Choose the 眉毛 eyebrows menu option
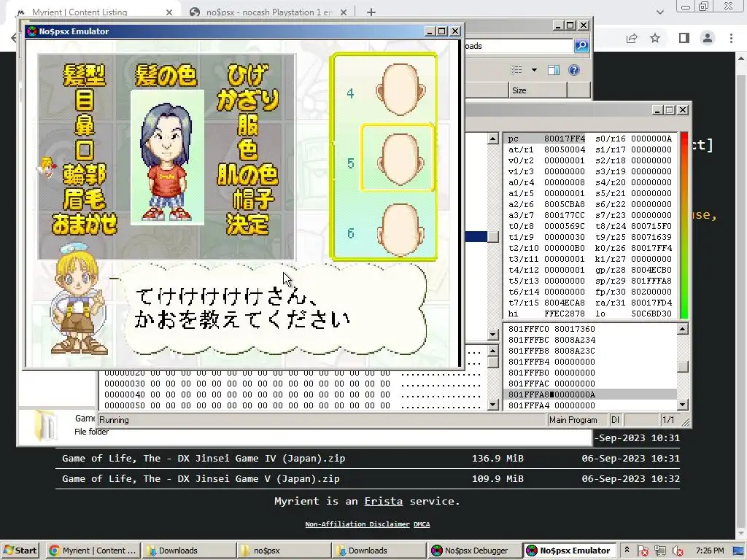747x560 pixels. [x=85, y=200]
